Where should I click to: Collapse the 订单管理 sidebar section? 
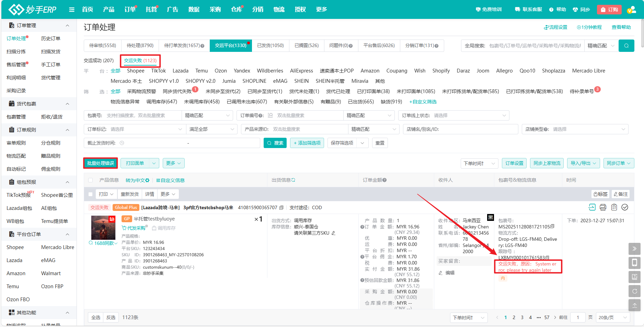click(67, 25)
